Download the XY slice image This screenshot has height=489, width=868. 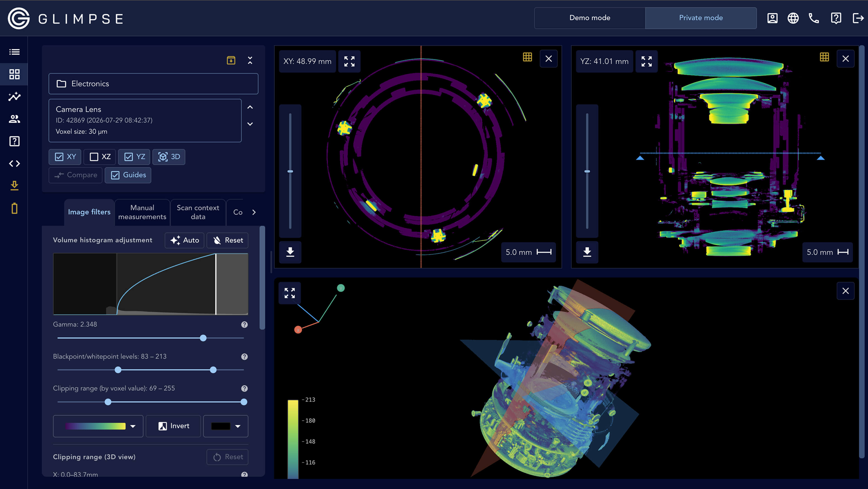290,252
